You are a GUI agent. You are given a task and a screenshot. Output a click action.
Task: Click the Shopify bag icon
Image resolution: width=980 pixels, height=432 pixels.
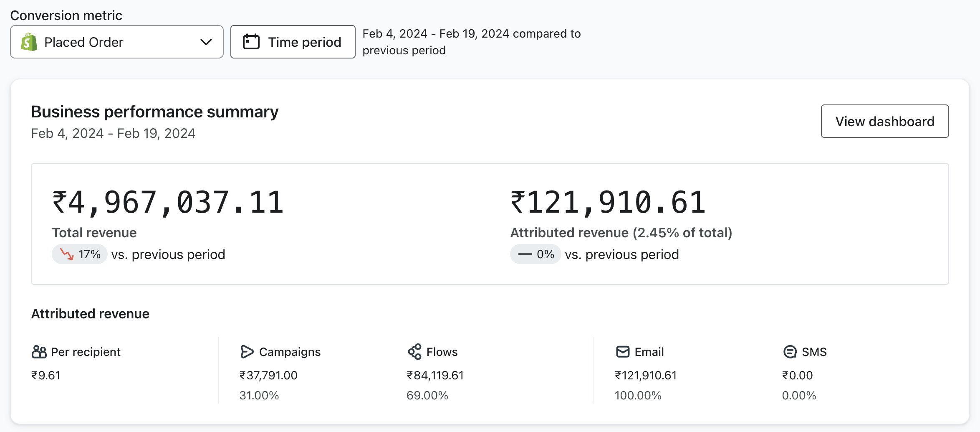coord(29,42)
